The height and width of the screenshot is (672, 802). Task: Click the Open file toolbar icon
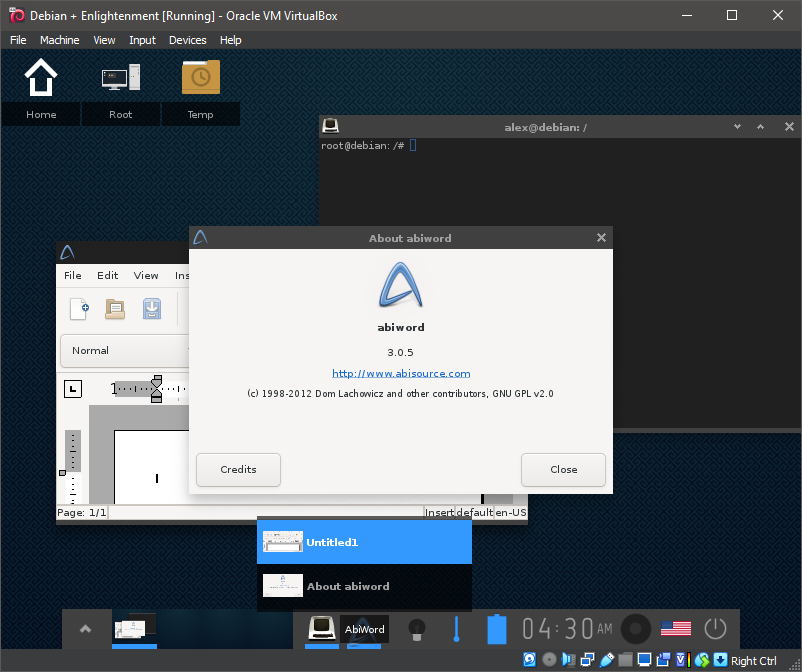pyautogui.click(x=115, y=309)
